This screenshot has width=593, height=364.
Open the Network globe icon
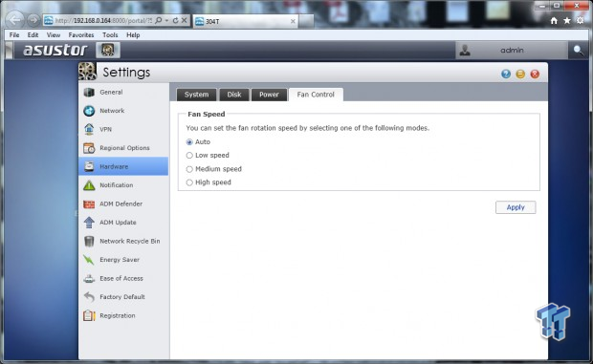89,111
